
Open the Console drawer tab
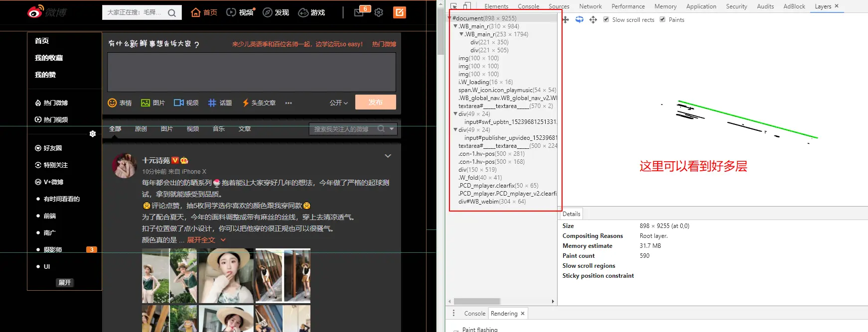[474, 313]
